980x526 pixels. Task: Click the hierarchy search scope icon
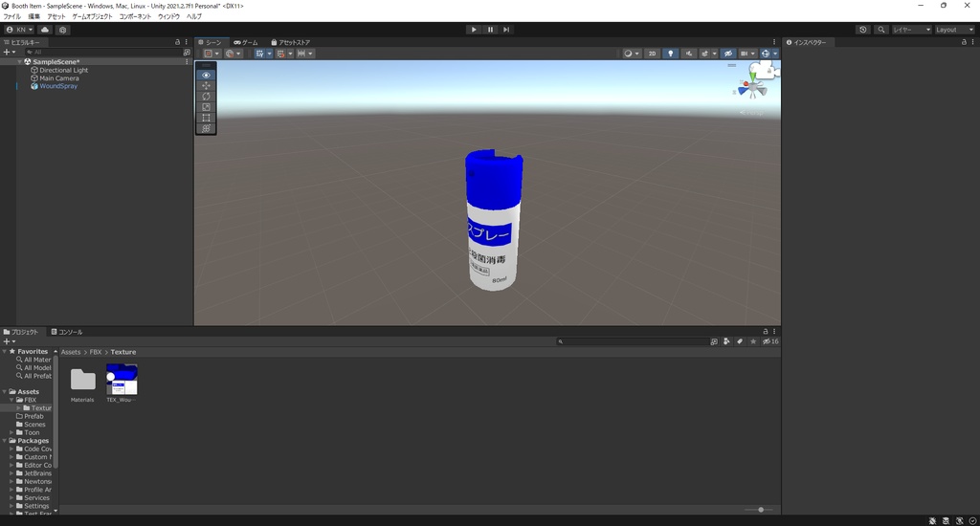pos(187,53)
